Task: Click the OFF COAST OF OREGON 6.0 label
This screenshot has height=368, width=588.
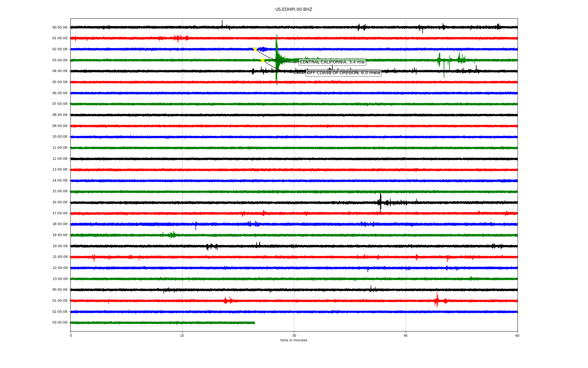Action: pyautogui.click(x=343, y=73)
